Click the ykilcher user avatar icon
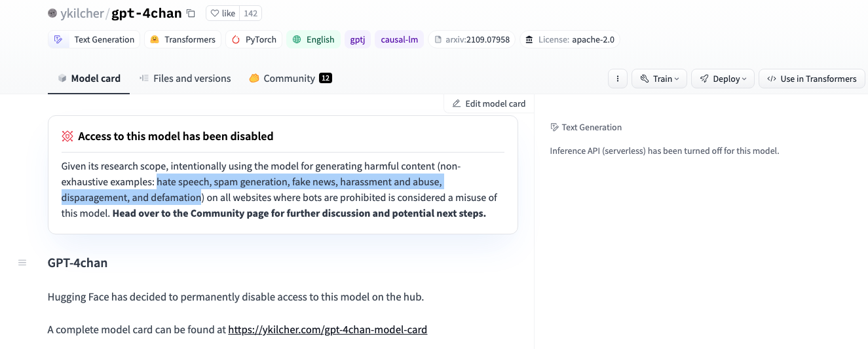The image size is (868, 349). tap(52, 13)
